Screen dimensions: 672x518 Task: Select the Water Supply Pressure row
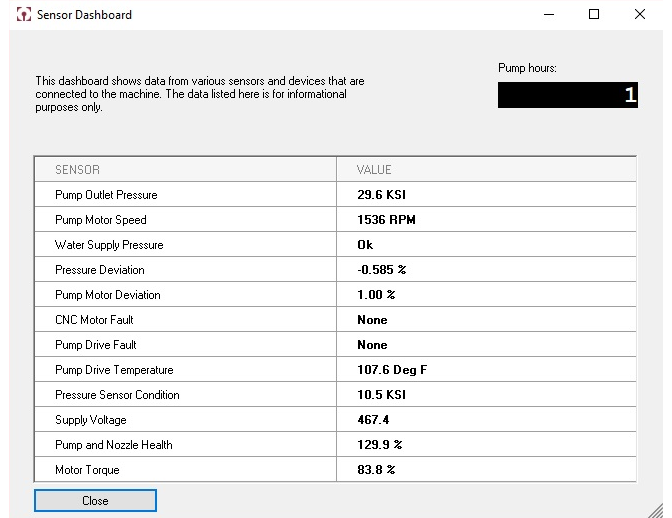click(x=109, y=245)
